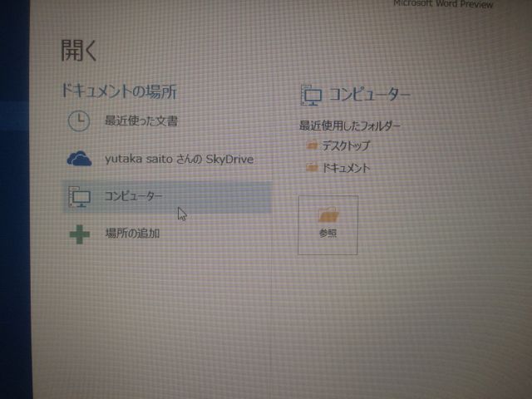Click the Desktop (デスクトップ) folder icon

click(312, 145)
